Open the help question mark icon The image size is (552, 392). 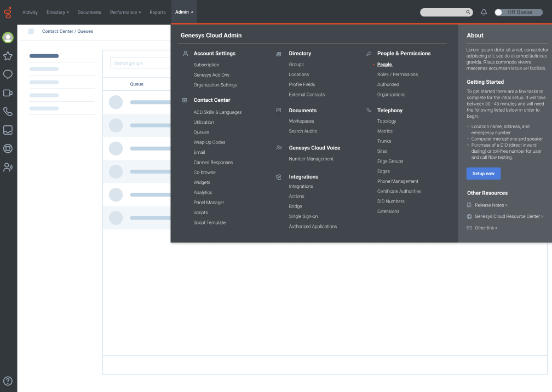[x=8, y=381]
